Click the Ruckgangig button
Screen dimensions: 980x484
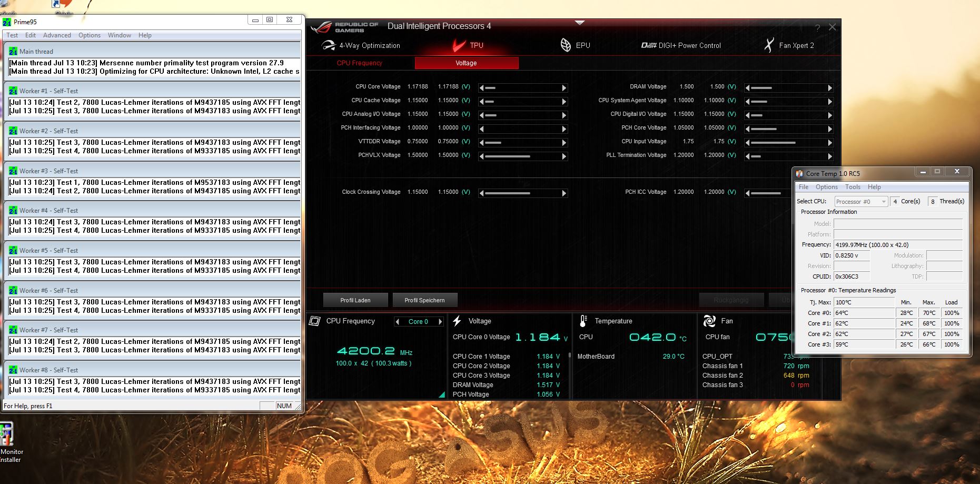(731, 300)
